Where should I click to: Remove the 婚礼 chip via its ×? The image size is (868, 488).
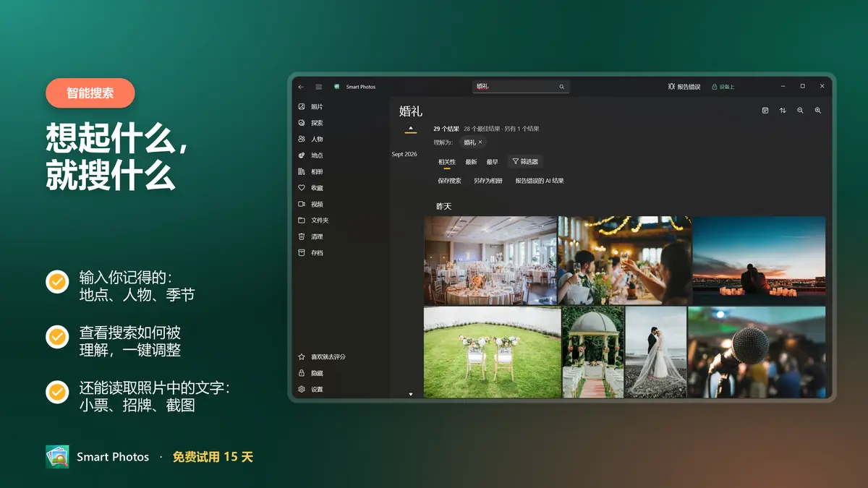click(x=480, y=142)
